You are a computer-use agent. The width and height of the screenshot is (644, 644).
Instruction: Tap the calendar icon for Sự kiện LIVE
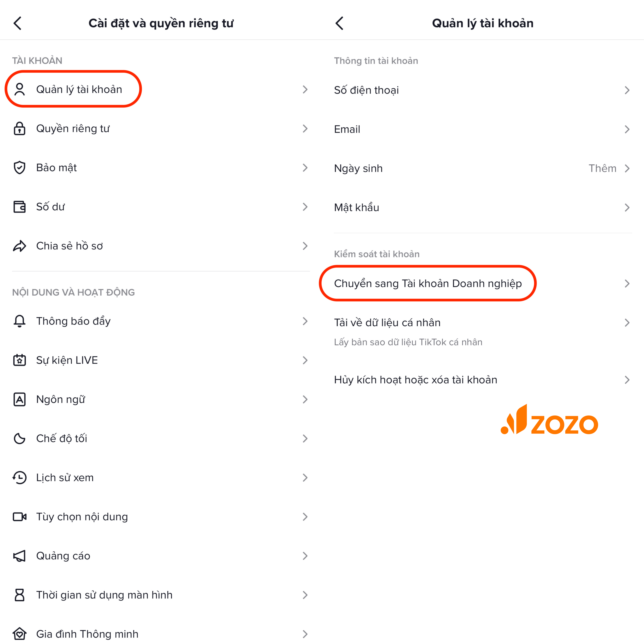20,360
